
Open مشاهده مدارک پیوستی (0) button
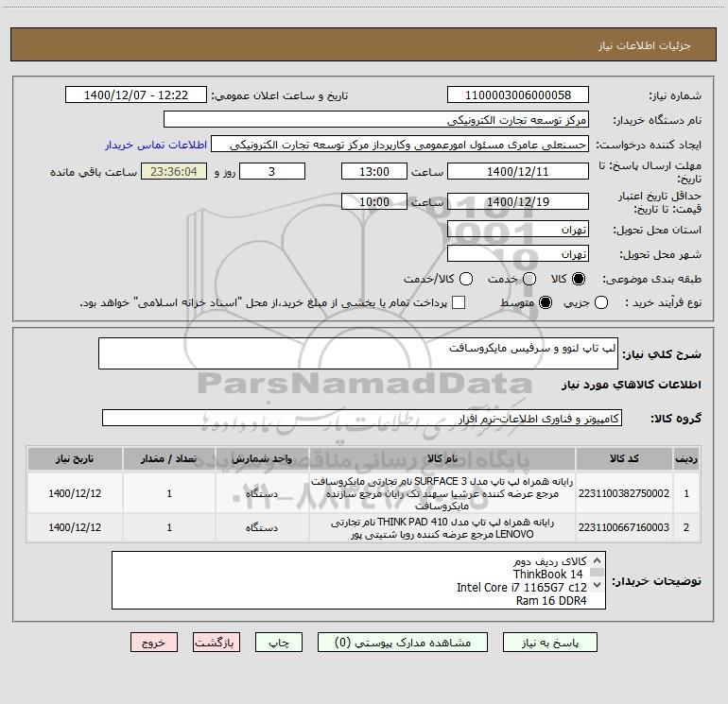point(403,643)
